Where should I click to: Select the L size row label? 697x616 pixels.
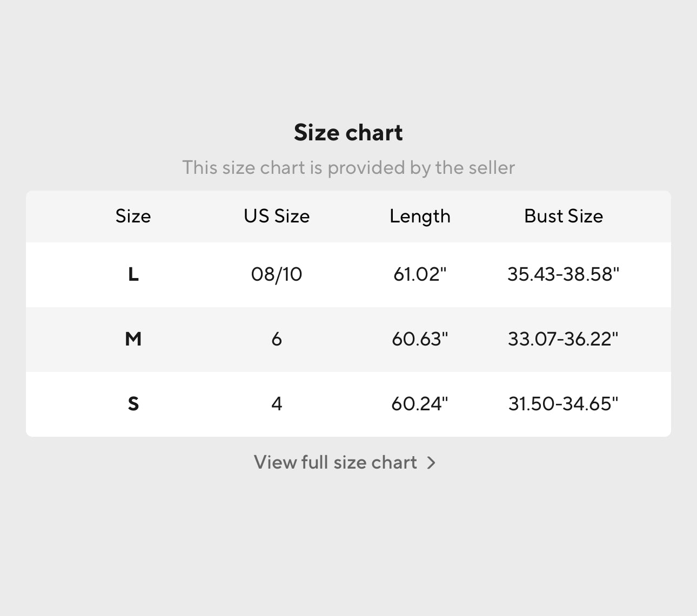[x=133, y=274]
